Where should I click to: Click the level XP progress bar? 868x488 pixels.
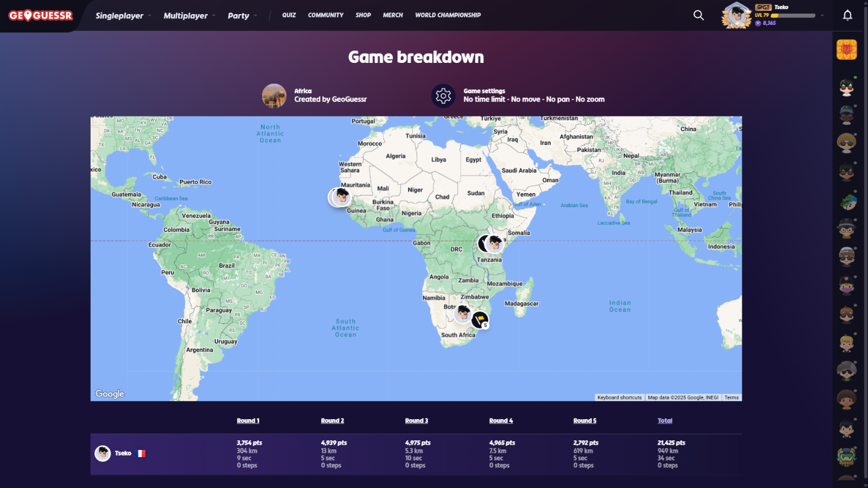pos(793,16)
